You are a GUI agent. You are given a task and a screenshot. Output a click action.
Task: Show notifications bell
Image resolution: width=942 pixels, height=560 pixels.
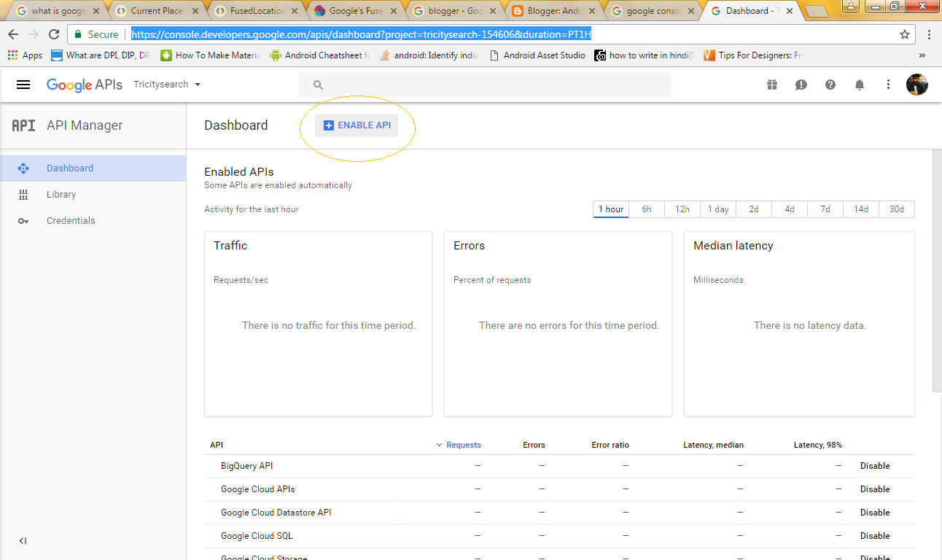(860, 85)
